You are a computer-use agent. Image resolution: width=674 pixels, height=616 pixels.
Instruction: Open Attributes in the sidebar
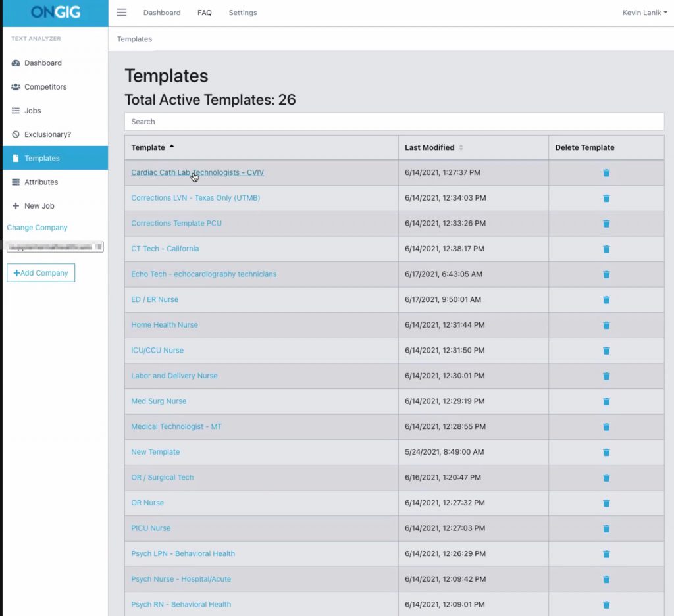[55, 182]
